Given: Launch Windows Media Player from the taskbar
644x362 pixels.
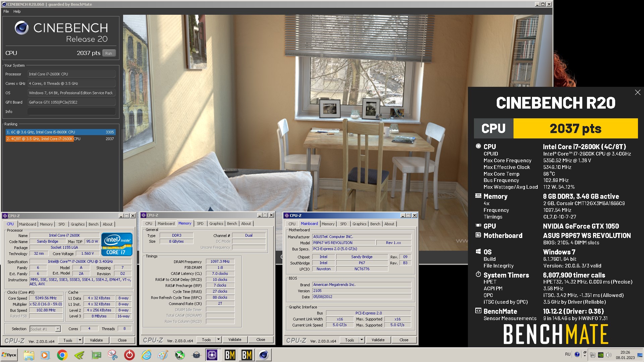Looking at the screenshot, I should (x=45, y=355).
